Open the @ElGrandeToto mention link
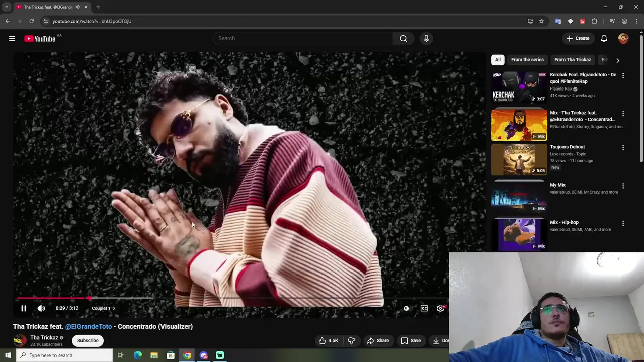The height and width of the screenshot is (362, 644). [89, 326]
